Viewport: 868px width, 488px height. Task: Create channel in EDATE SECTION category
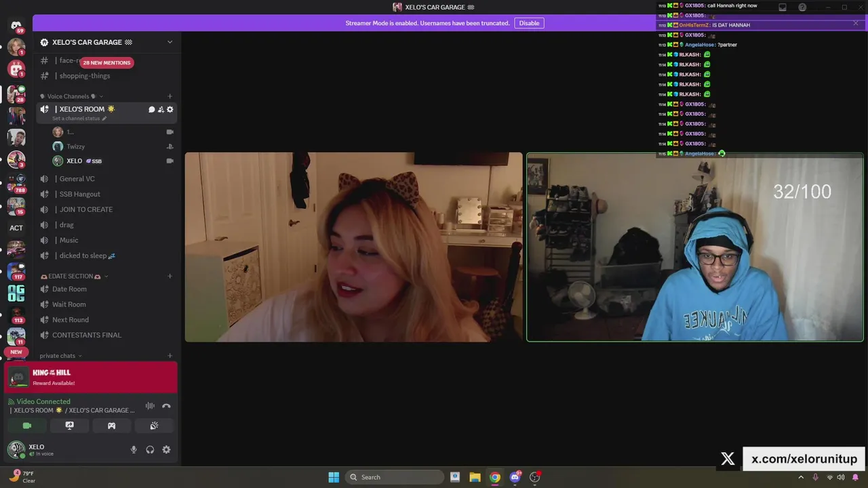pos(170,276)
